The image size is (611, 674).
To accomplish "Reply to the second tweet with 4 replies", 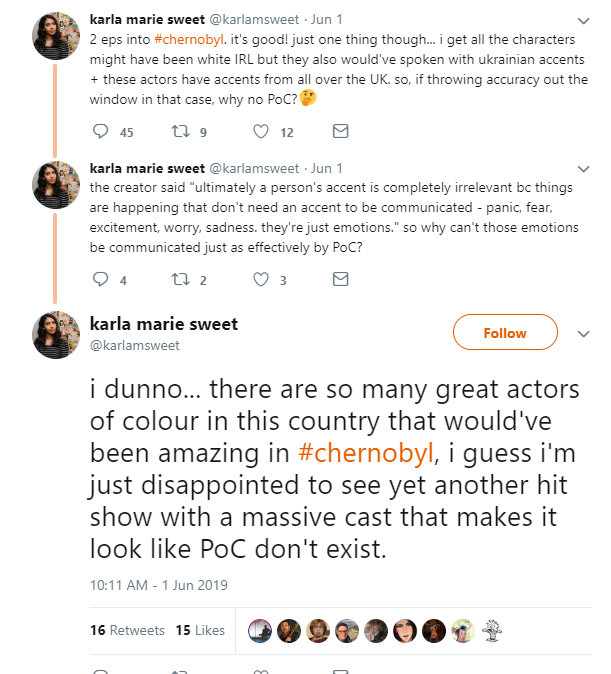I will tap(99, 280).
